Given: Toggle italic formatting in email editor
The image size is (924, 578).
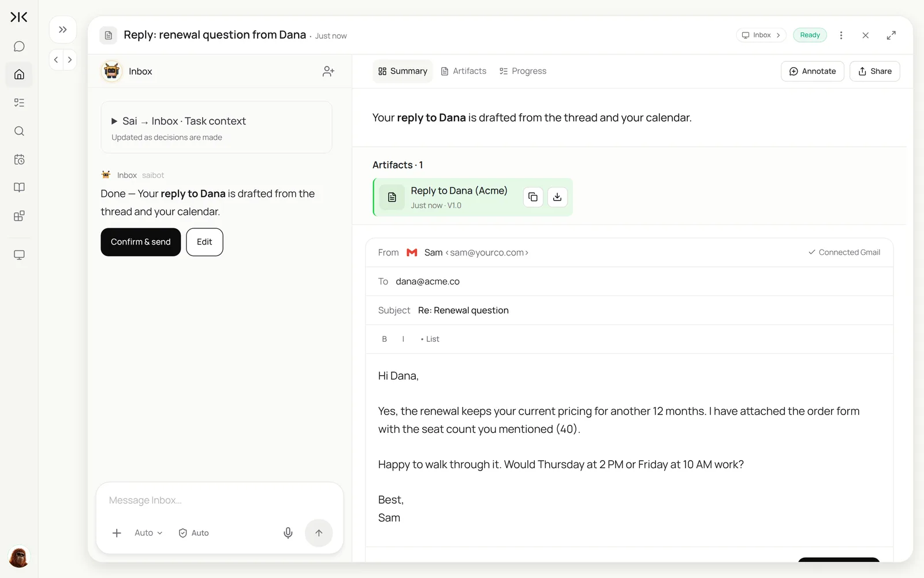Looking at the screenshot, I should coord(403,339).
